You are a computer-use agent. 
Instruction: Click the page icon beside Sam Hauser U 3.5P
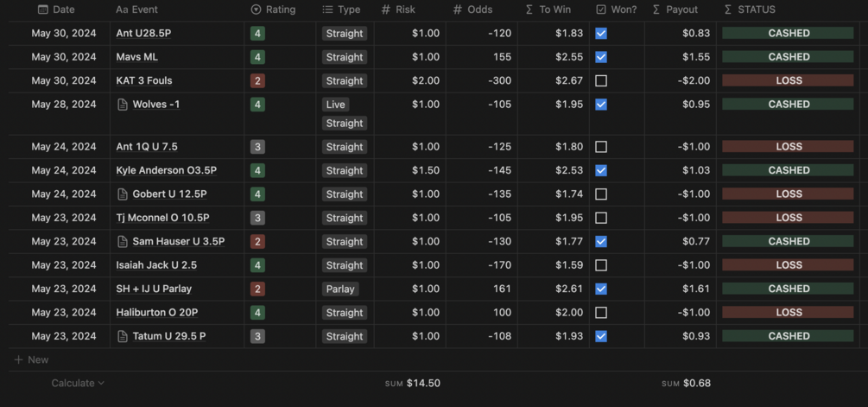[x=123, y=242]
